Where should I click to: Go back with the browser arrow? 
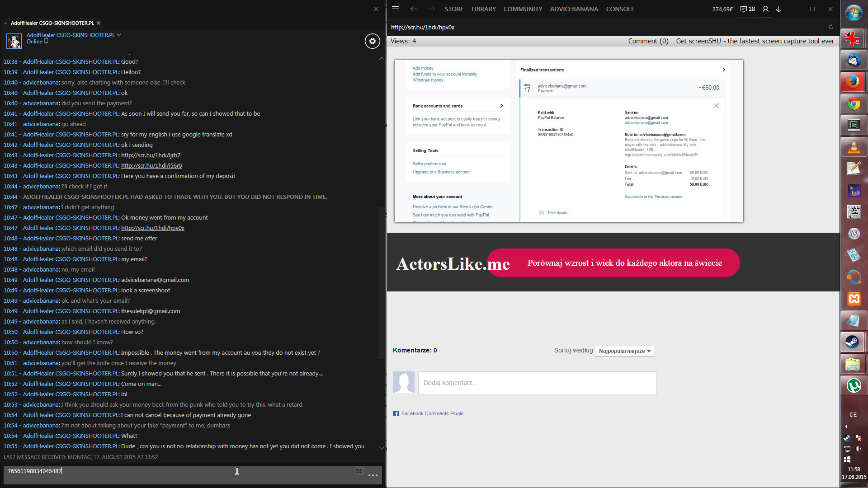click(x=413, y=9)
